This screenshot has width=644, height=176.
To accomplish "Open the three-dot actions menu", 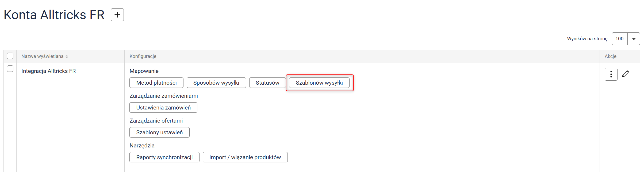I will [611, 74].
